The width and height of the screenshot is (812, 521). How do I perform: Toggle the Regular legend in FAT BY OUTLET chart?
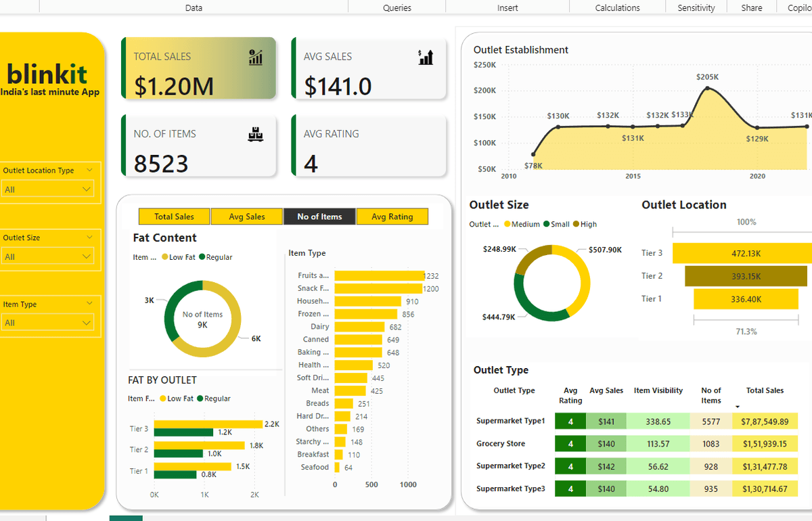[x=217, y=399]
